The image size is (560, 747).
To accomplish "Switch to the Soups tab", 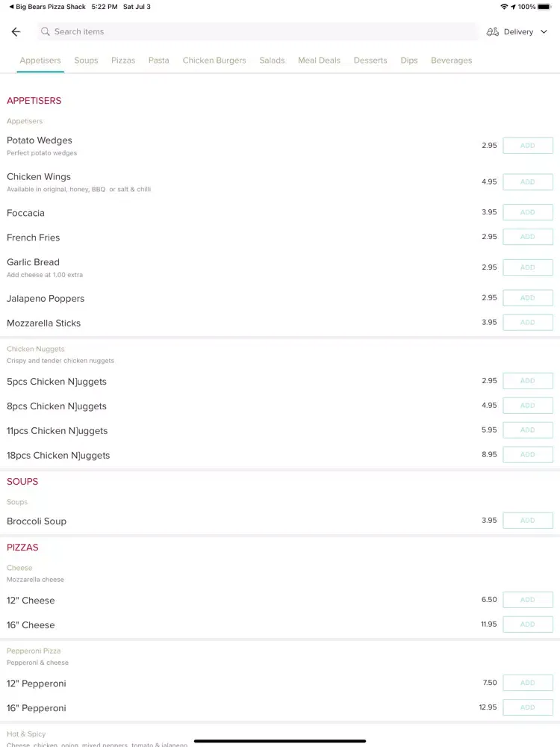I will [86, 61].
